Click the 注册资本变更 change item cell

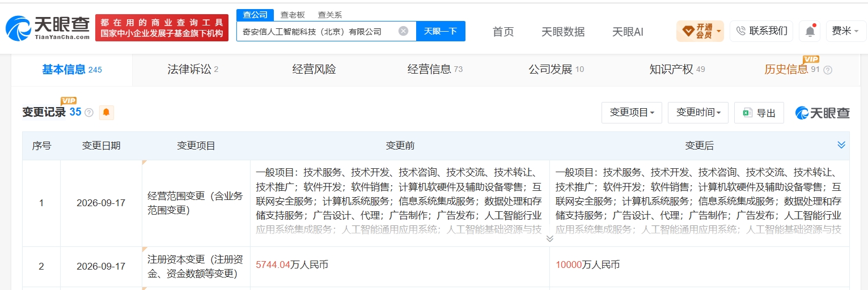pyautogui.click(x=195, y=266)
